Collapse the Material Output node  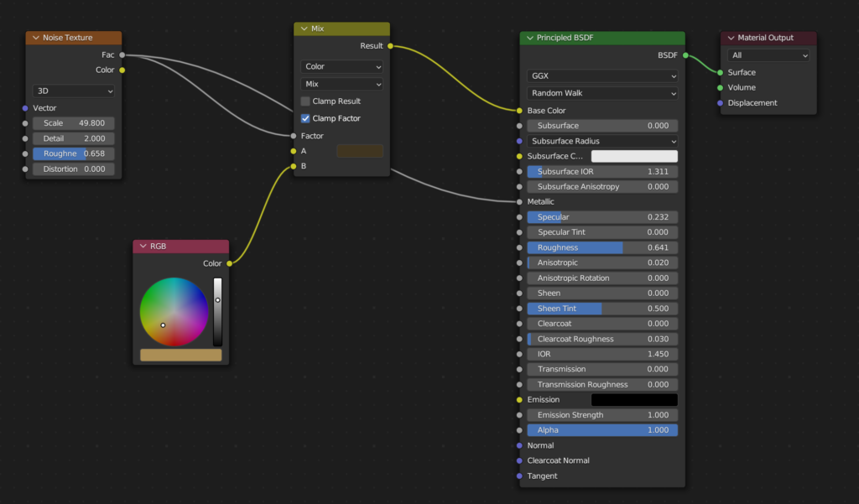[x=731, y=38]
